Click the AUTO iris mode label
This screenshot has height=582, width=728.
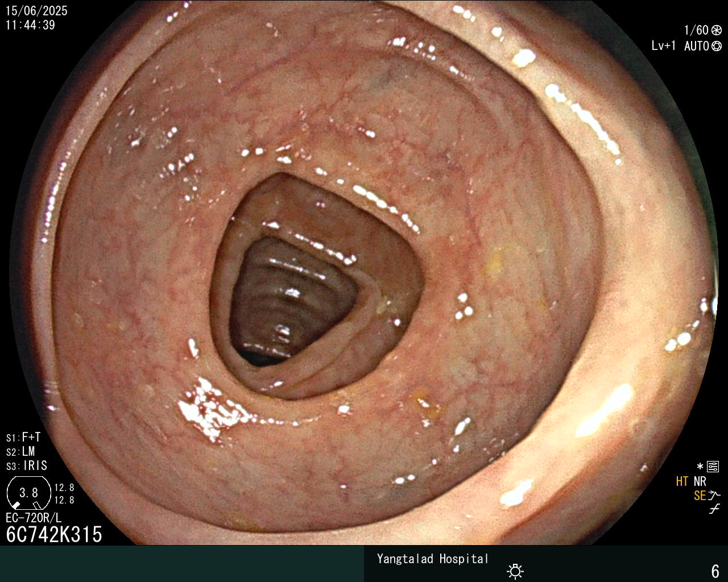point(697,46)
